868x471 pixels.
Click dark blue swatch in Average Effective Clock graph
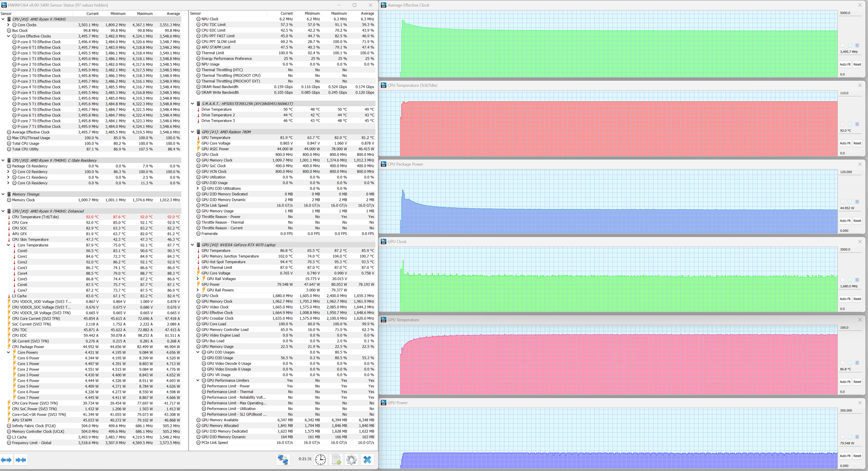click(857, 45)
